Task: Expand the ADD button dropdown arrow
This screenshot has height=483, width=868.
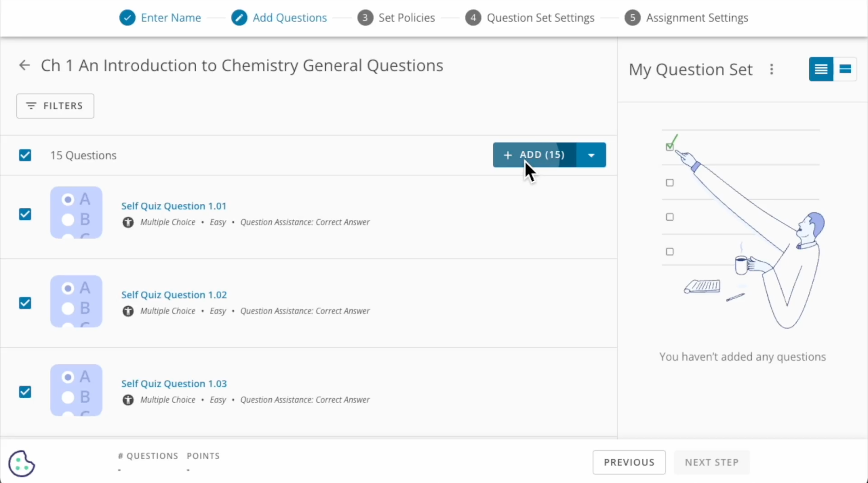Action: click(x=591, y=155)
